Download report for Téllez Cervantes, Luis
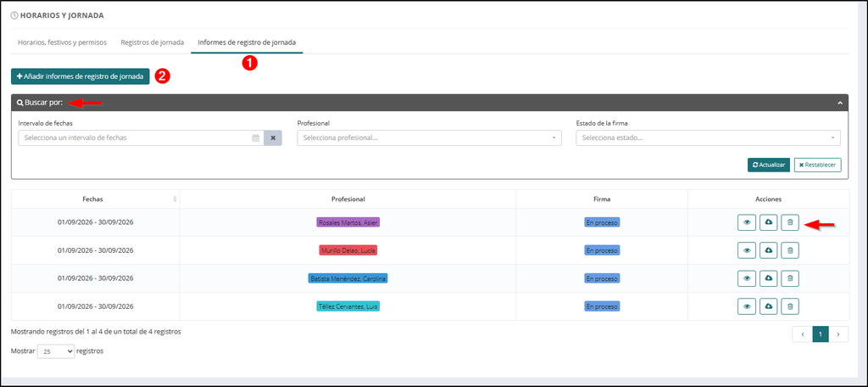868x387 pixels. pos(768,306)
